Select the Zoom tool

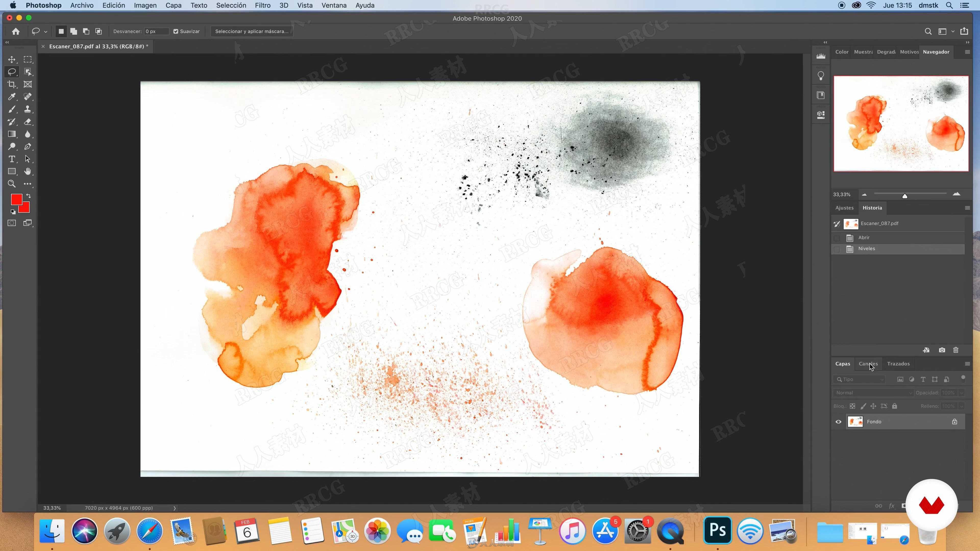point(12,184)
